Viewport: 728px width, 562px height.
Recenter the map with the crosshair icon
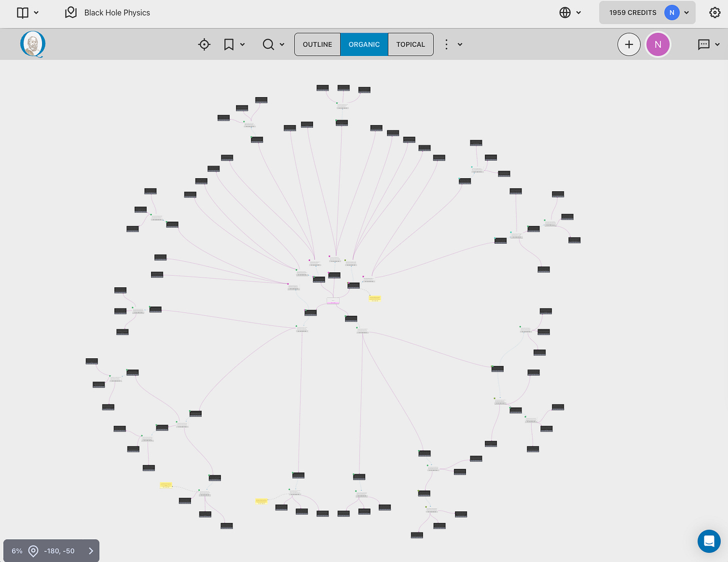point(204,45)
